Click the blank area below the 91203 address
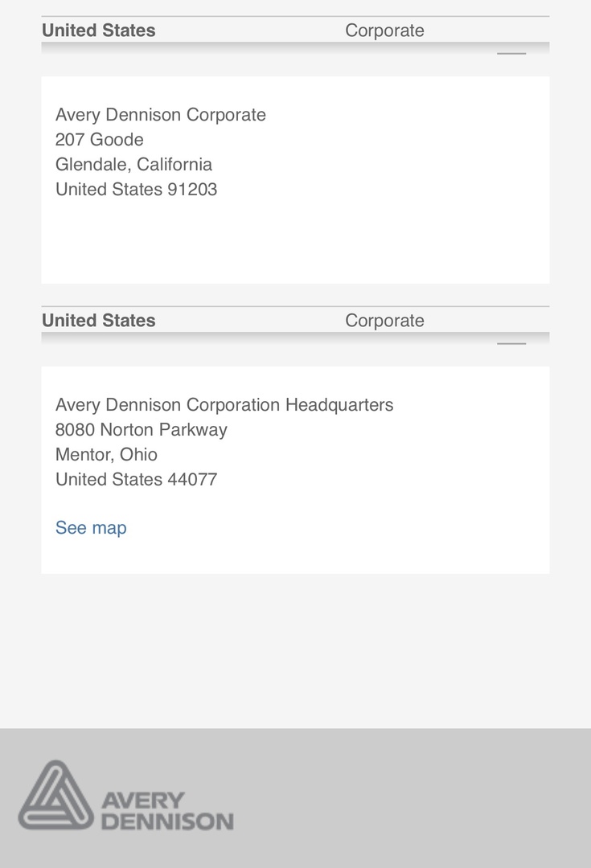The width and height of the screenshot is (591, 868). coord(295,241)
